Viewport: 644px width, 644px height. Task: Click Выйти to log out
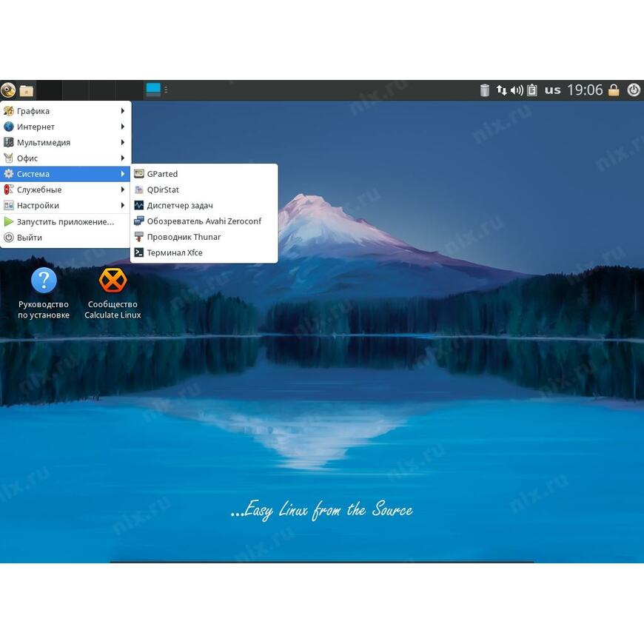(30, 238)
